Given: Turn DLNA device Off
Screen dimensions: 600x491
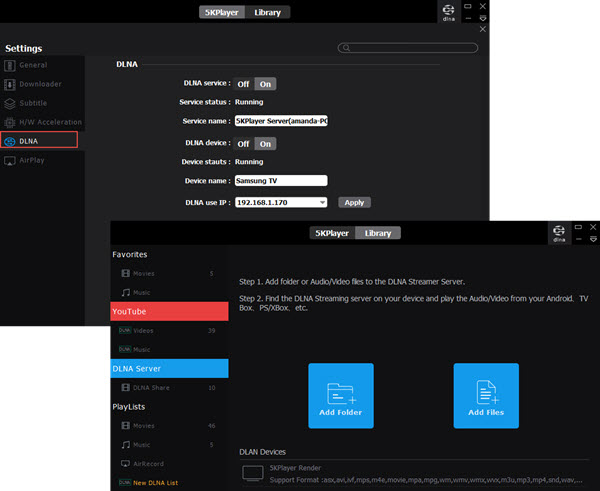Looking at the screenshot, I should (243, 144).
